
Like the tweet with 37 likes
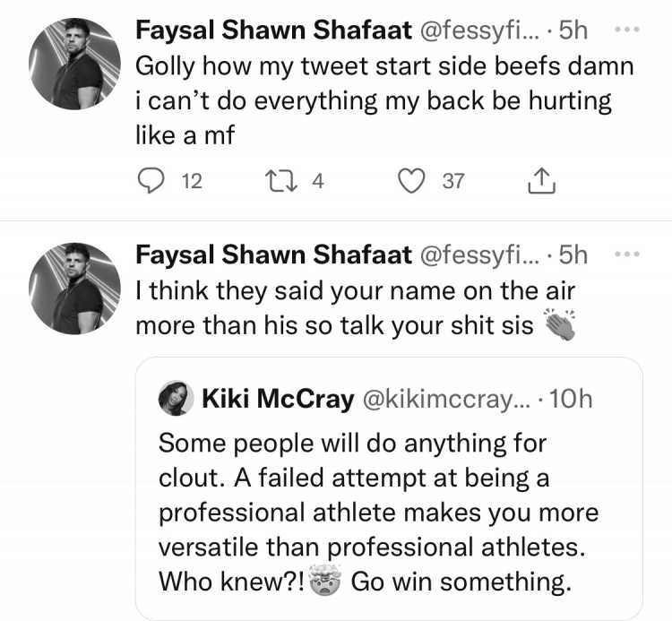click(x=411, y=181)
